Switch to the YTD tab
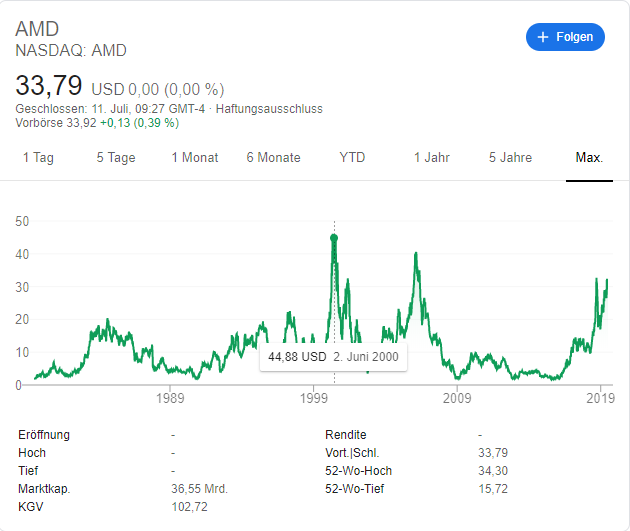The height and width of the screenshot is (531, 630). [352, 157]
